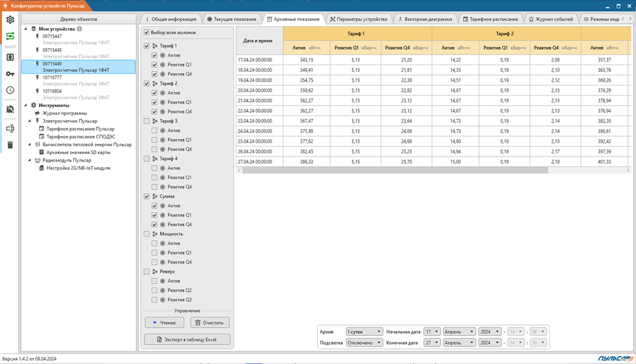636x364 pixels.
Task: Open the Начальная дата day dropdown
Action: tap(432, 331)
